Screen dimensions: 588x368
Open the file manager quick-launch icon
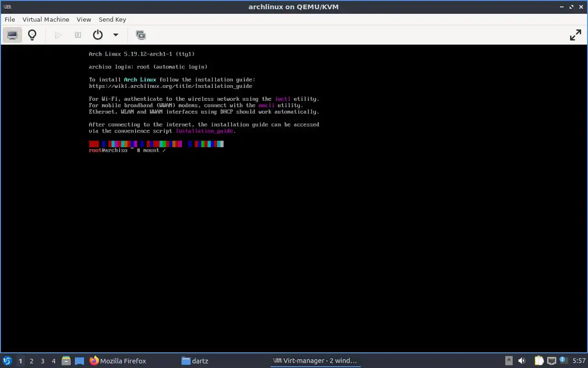[66, 361]
